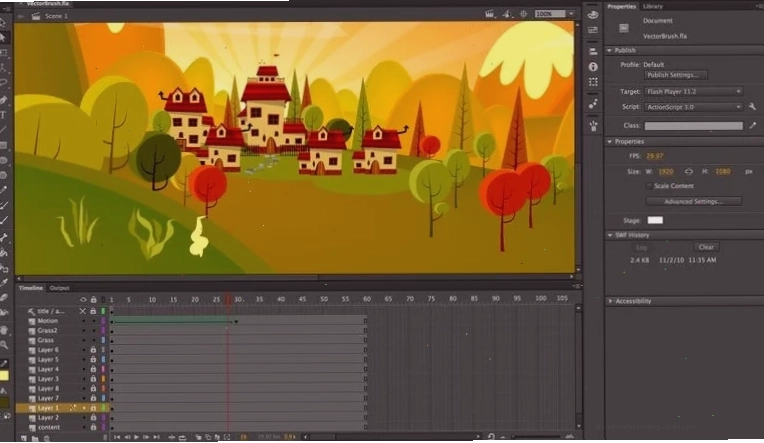Select the Selection arrow tool
The height and width of the screenshot is (443, 764).
[2, 22]
